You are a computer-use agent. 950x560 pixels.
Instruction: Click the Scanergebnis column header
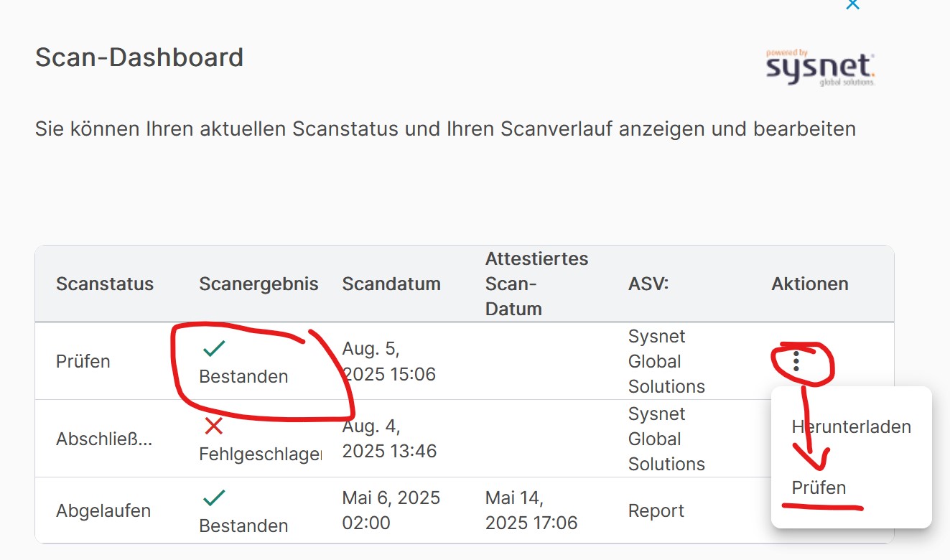coord(259,284)
